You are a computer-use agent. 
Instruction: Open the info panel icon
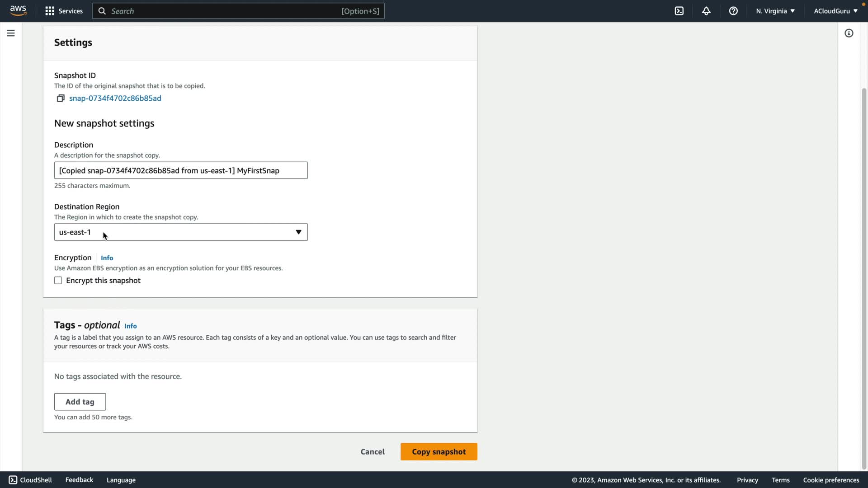(849, 33)
